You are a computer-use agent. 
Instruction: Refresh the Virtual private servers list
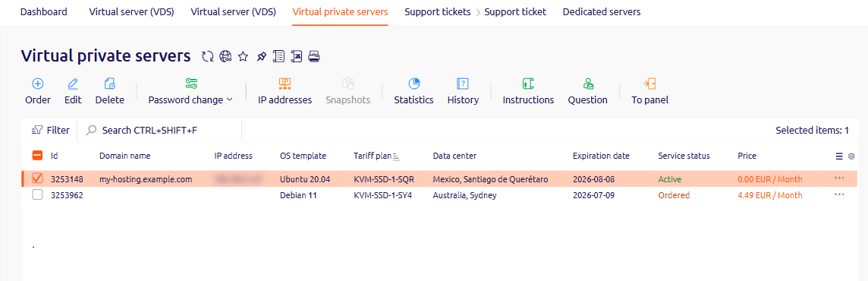[208, 56]
